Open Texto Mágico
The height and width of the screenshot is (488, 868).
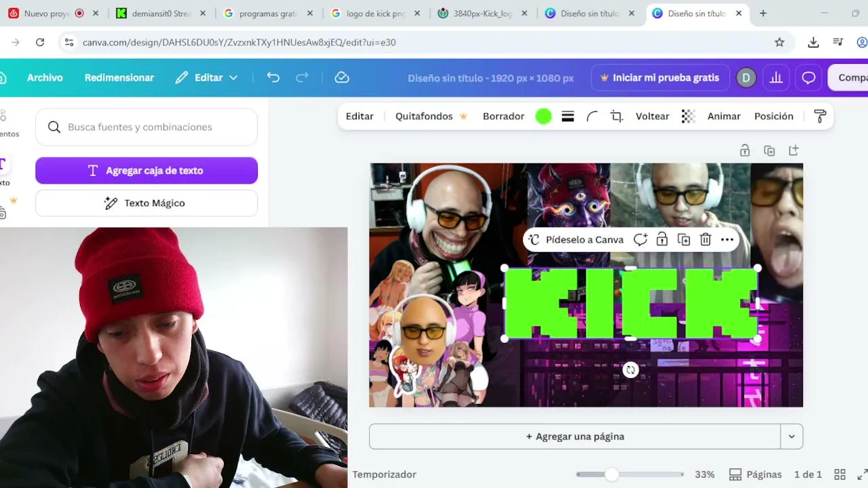point(146,203)
